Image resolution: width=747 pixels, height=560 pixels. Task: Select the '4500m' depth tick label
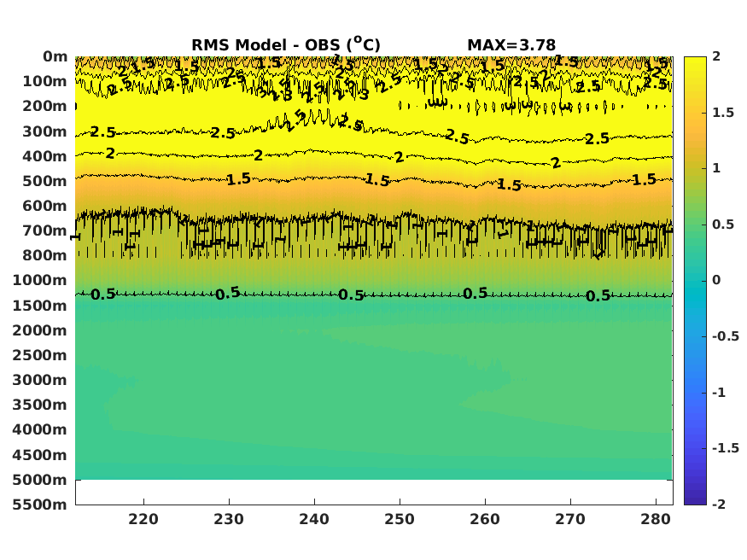[40, 455]
